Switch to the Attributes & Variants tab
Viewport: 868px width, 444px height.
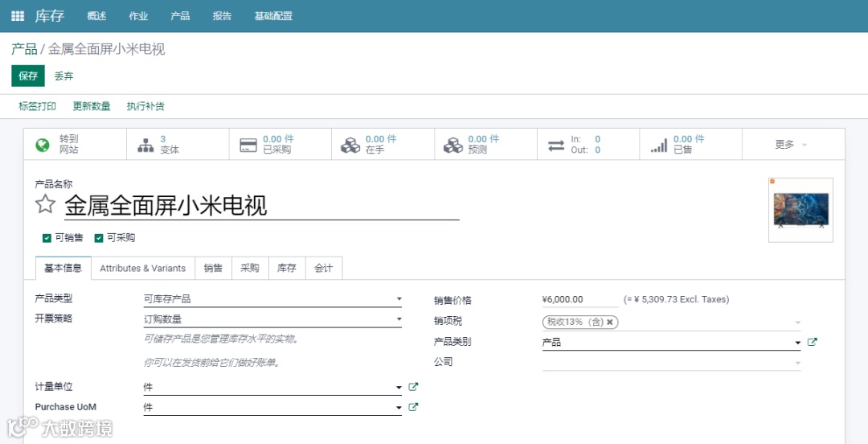click(x=143, y=269)
